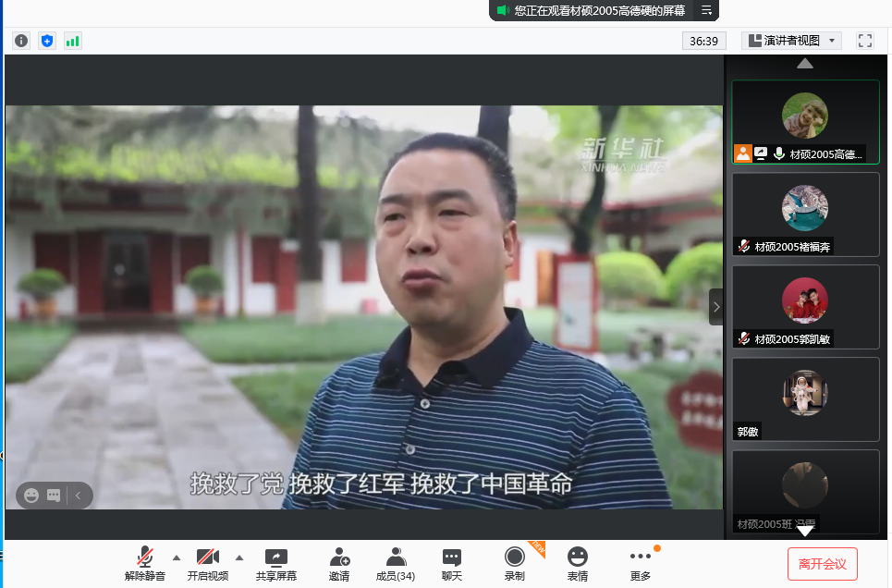Image resolution: width=892 pixels, height=588 pixels.
Task: Select the 郭傲 participant thumbnail
Action: coord(805,399)
